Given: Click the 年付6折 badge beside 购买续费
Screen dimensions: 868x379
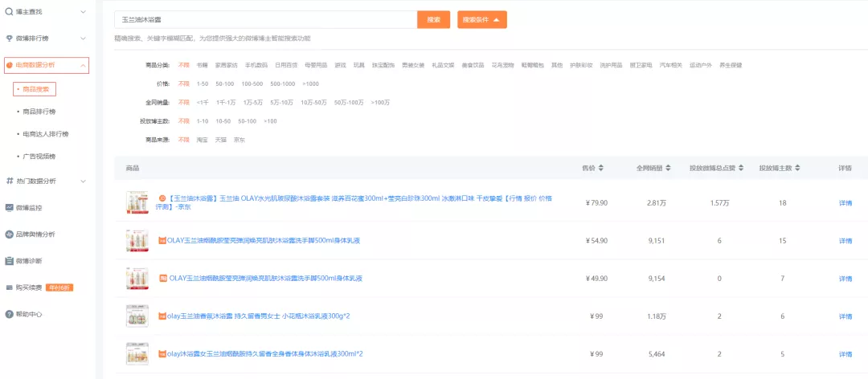Looking at the screenshot, I should tap(59, 287).
